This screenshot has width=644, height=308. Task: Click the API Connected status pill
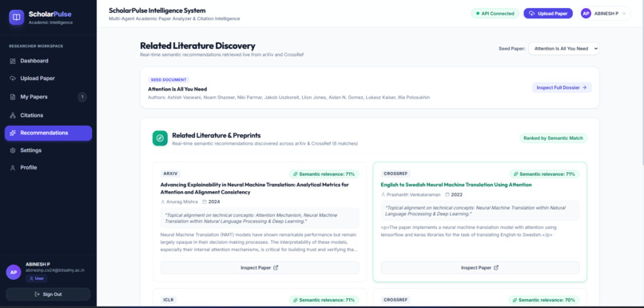(495, 14)
